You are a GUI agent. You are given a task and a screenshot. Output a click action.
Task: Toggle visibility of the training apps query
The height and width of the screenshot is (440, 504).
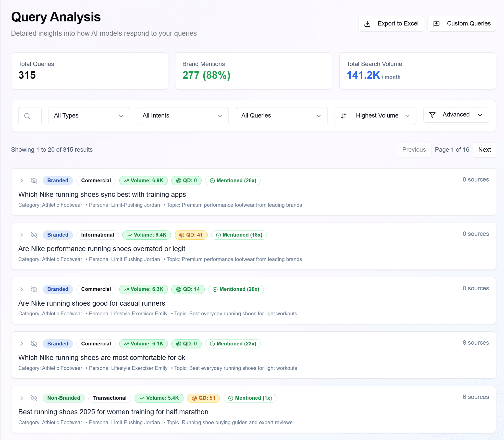pos(34,180)
